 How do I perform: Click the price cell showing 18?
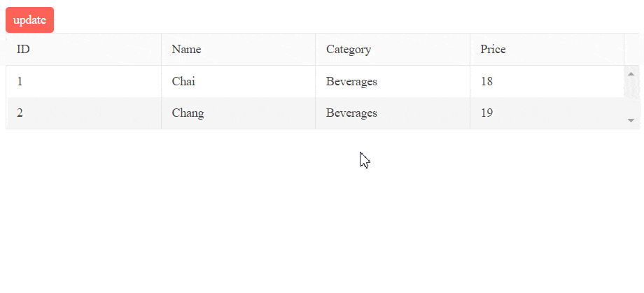point(547,81)
